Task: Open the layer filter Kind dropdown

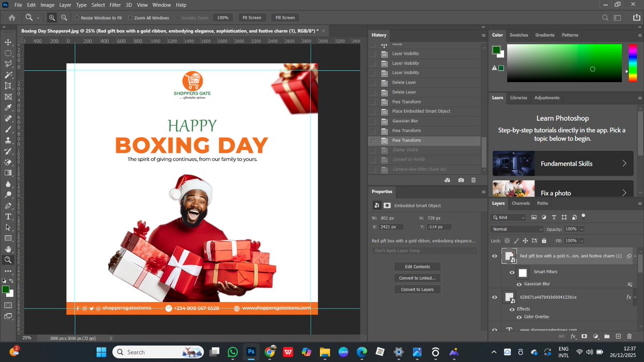Action: (509, 217)
